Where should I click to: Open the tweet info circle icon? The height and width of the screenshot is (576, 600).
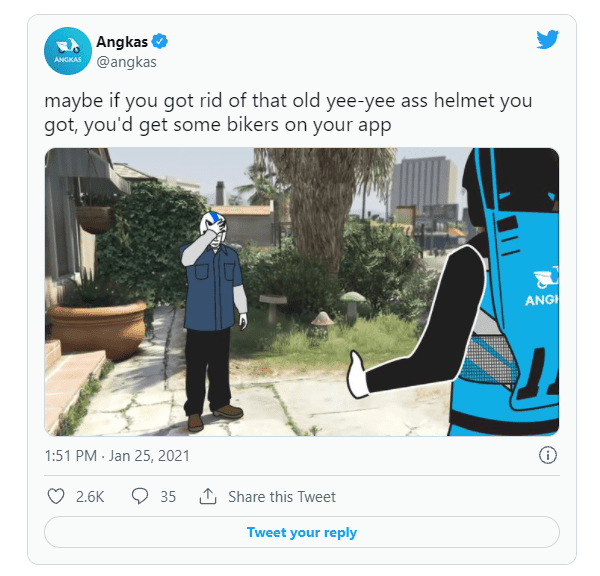pyautogui.click(x=548, y=455)
